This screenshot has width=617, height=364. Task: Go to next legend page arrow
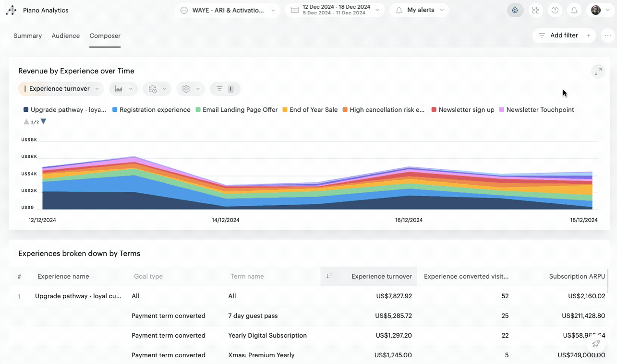44,122
